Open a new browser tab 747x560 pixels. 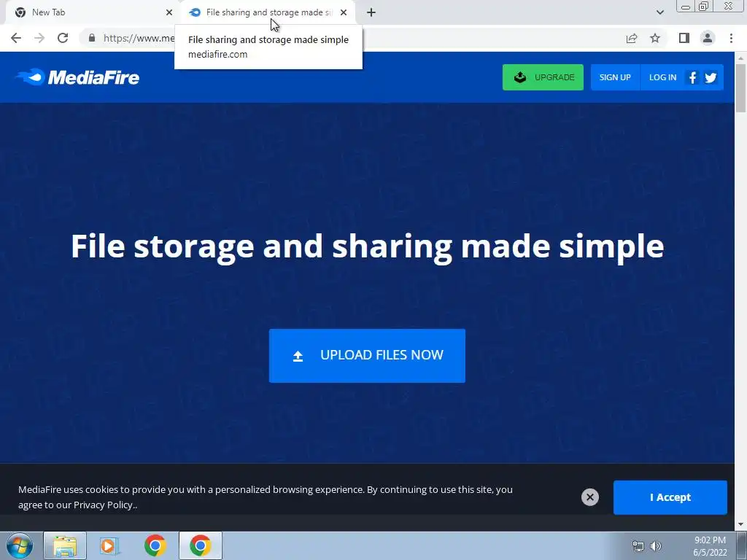[371, 12]
